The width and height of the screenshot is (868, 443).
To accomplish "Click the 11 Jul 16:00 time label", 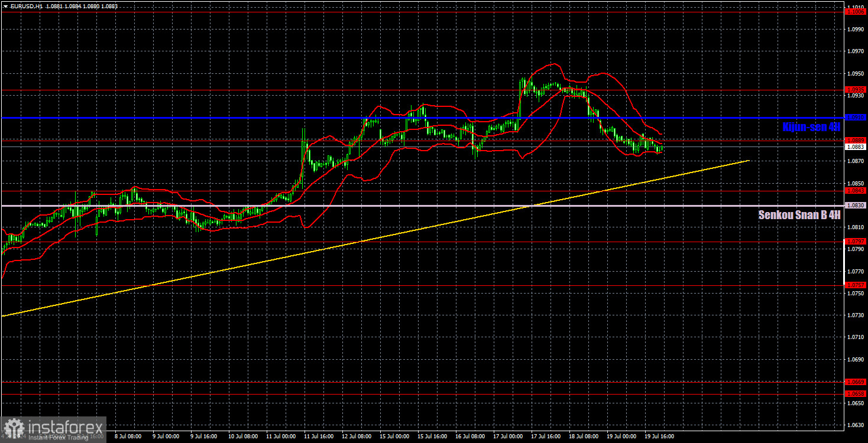I will coord(318,437).
